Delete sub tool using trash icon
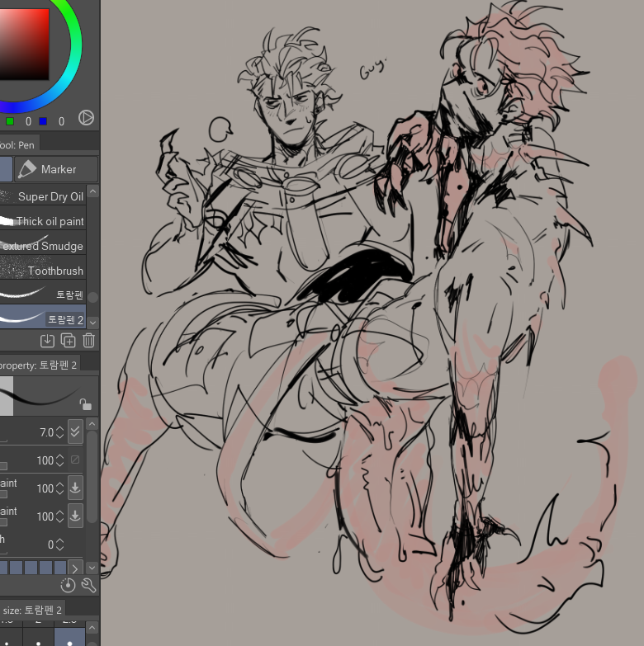Image resolution: width=644 pixels, height=646 pixels. click(x=88, y=341)
